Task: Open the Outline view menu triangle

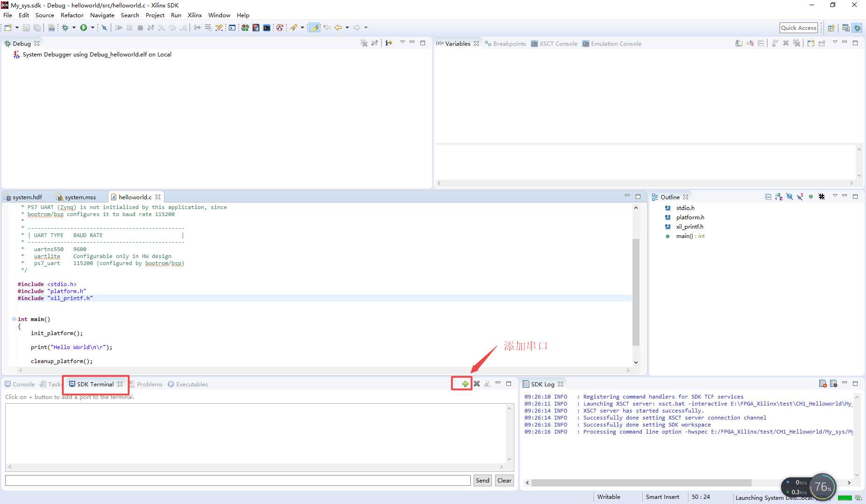Action: pyautogui.click(x=835, y=196)
